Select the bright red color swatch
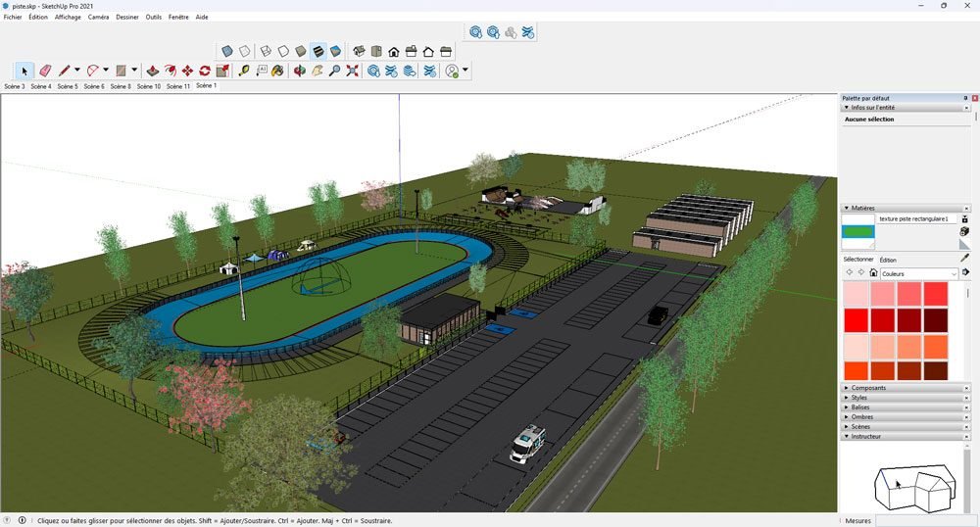 coord(857,320)
